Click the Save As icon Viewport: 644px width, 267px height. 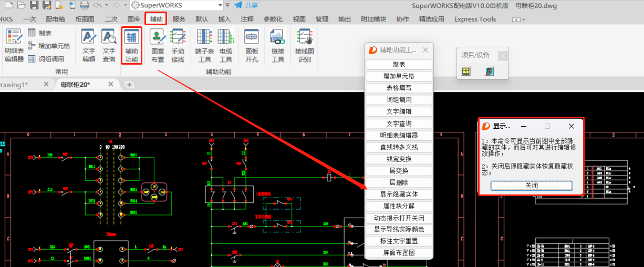[46, 5]
